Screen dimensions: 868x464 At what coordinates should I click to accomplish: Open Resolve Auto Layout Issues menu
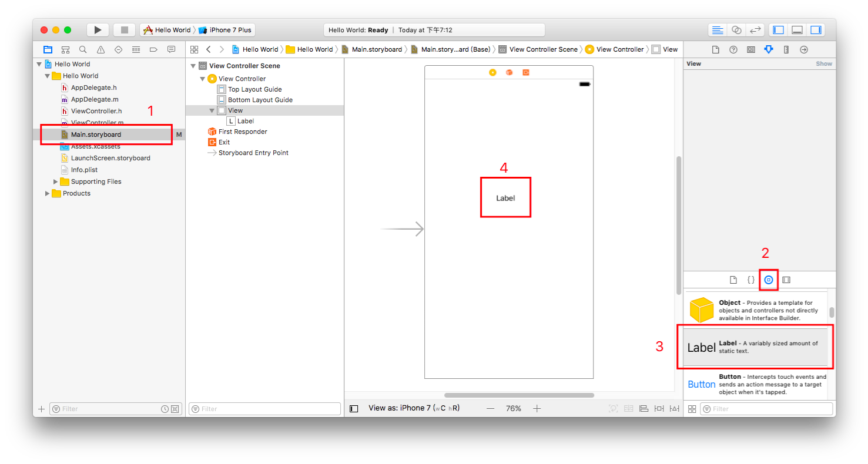click(674, 408)
